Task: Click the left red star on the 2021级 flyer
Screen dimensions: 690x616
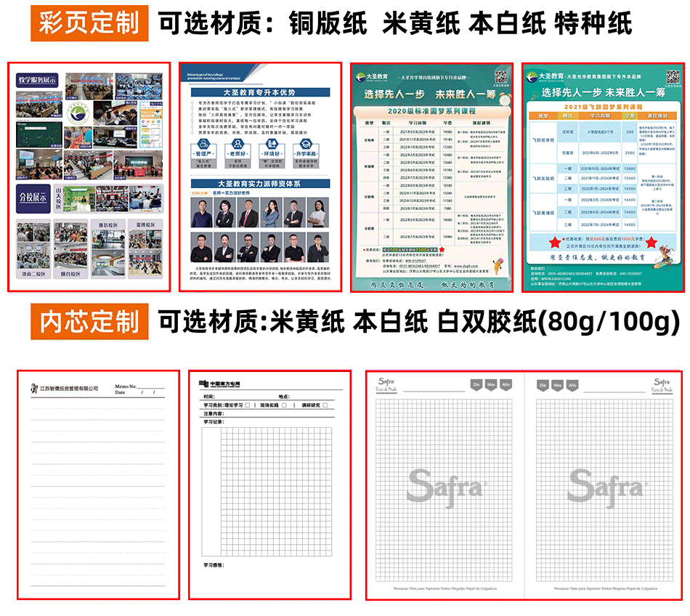Action: 555,242
